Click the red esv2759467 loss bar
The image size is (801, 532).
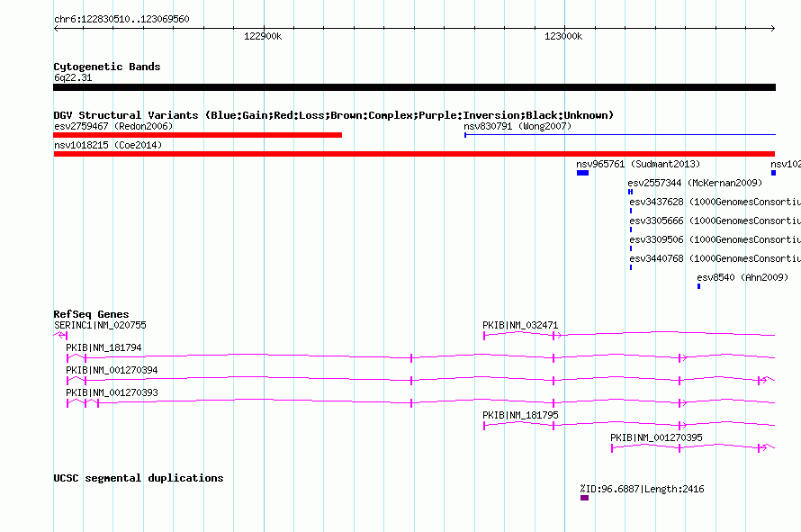pyautogui.click(x=197, y=135)
